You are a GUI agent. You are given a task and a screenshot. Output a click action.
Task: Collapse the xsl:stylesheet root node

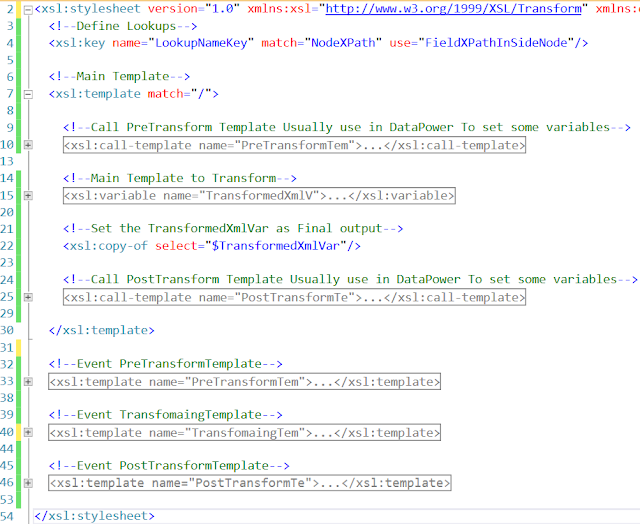tap(28, 10)
